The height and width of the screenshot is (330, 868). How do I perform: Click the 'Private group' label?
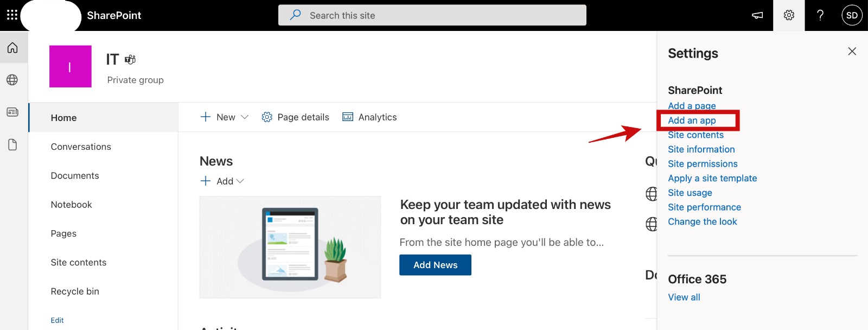[135, 80]
